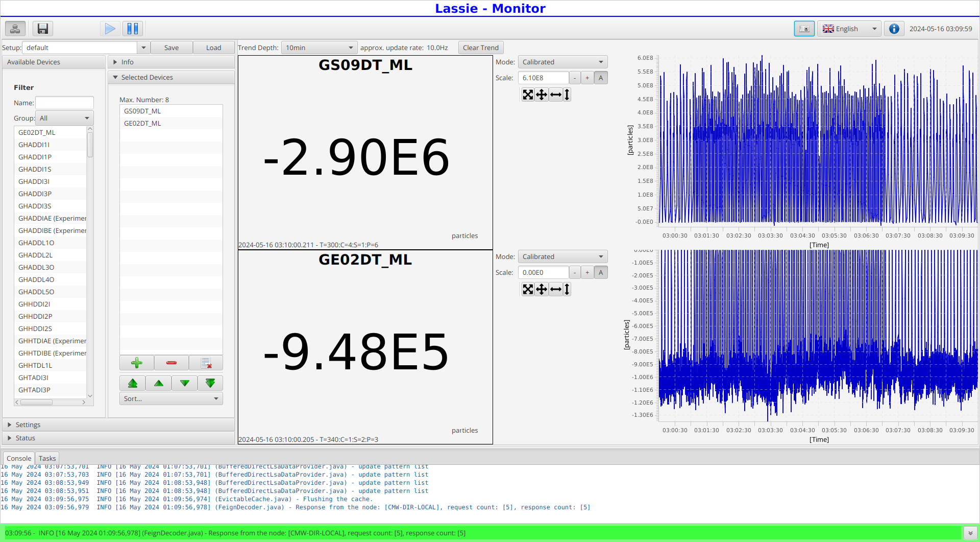Move device to top of list
The height and width of the screenshot is (542, 980).
click(133, 383)
